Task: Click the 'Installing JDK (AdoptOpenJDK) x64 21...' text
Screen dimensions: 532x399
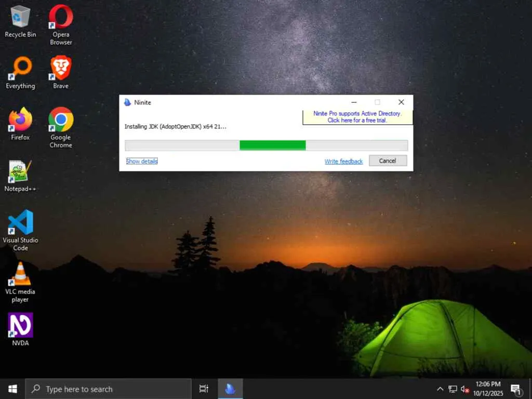Action: pyautogui.click(x=175, y=127)
